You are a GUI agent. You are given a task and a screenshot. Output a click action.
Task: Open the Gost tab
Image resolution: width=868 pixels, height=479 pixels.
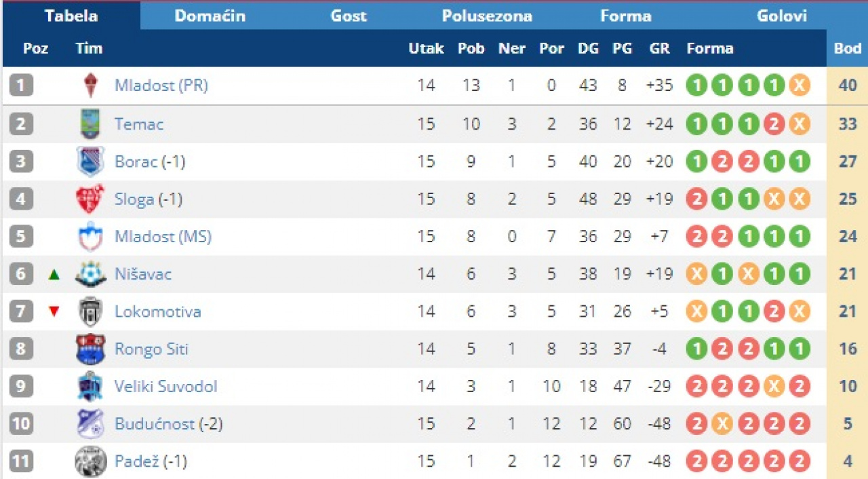(x=349, y=16)
